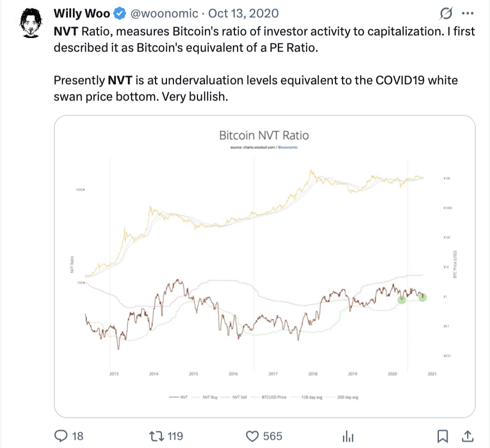Retweet this post via the repost icon
Image resolution: width=490 pixels, height=448 pixels.
157,435
